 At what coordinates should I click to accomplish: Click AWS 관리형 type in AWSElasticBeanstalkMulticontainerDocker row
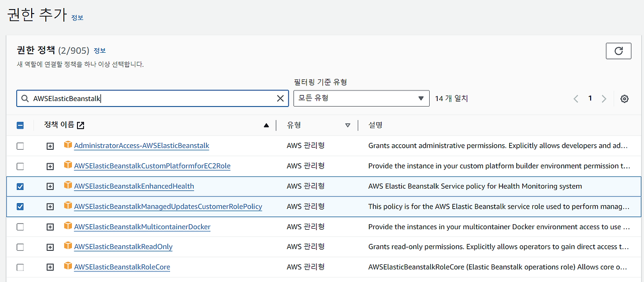click(305, 227)
